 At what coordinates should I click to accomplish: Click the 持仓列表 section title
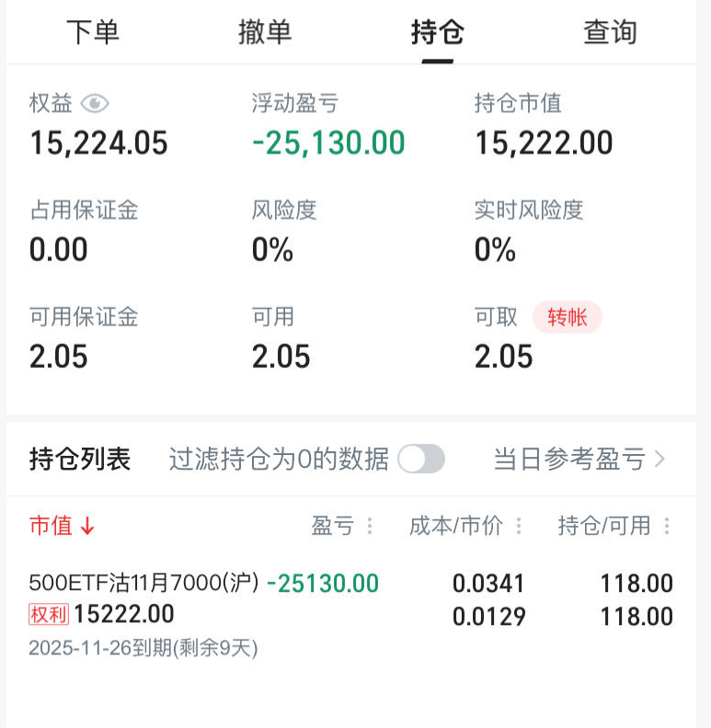tap(80, 459)
